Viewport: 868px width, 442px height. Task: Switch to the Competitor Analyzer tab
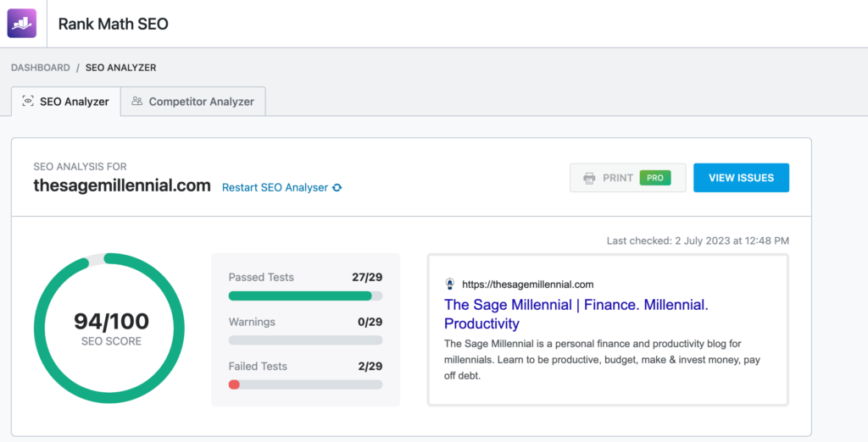click(x=193, y=102)
